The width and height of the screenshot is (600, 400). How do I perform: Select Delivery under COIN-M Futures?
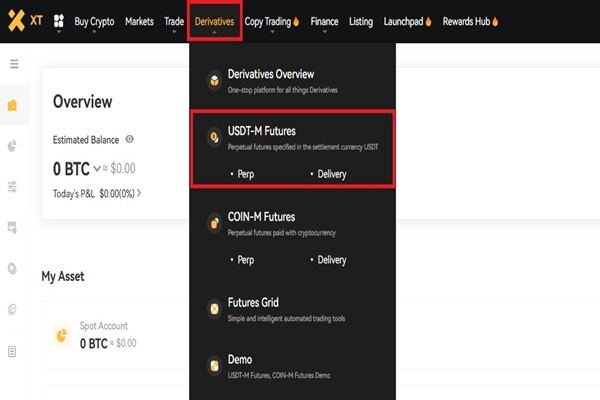coord(332,260)
